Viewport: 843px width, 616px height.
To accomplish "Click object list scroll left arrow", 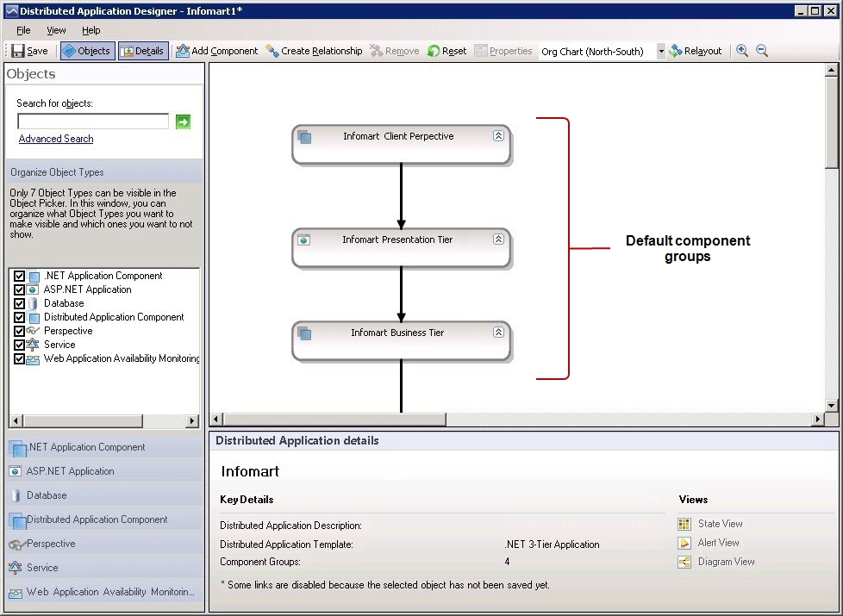I will [x=16, y=421].
